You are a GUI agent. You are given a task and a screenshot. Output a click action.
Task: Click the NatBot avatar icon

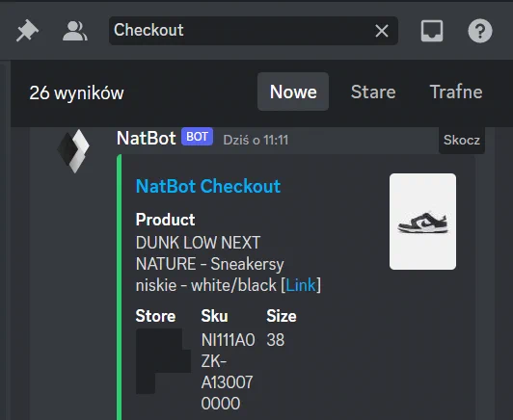[73, 150]
